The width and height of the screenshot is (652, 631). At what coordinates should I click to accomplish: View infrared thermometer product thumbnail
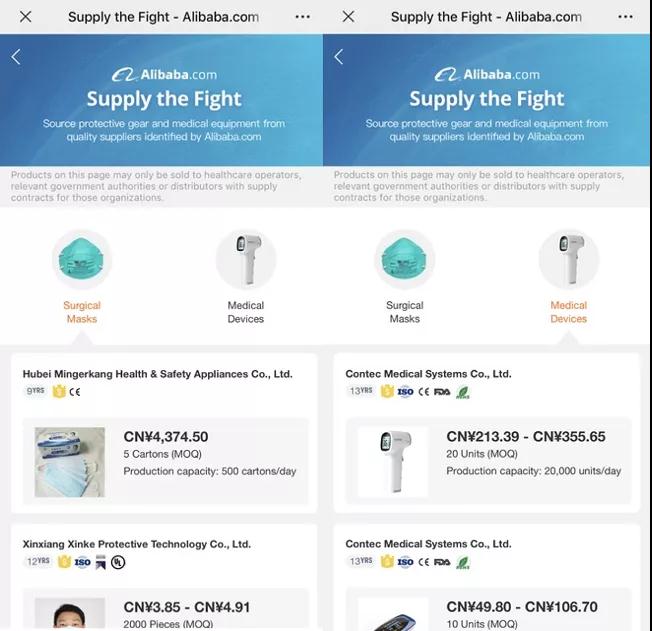(392, 462)
